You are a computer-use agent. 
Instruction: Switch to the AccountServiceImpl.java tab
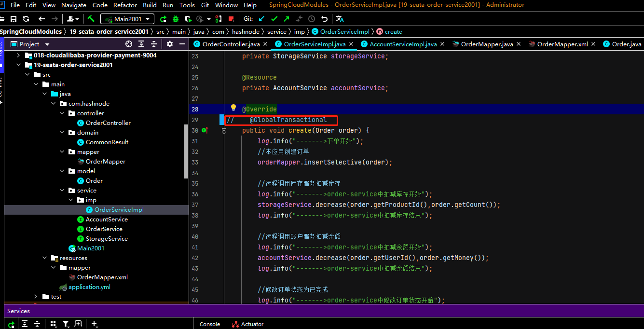tap(403, 44)
